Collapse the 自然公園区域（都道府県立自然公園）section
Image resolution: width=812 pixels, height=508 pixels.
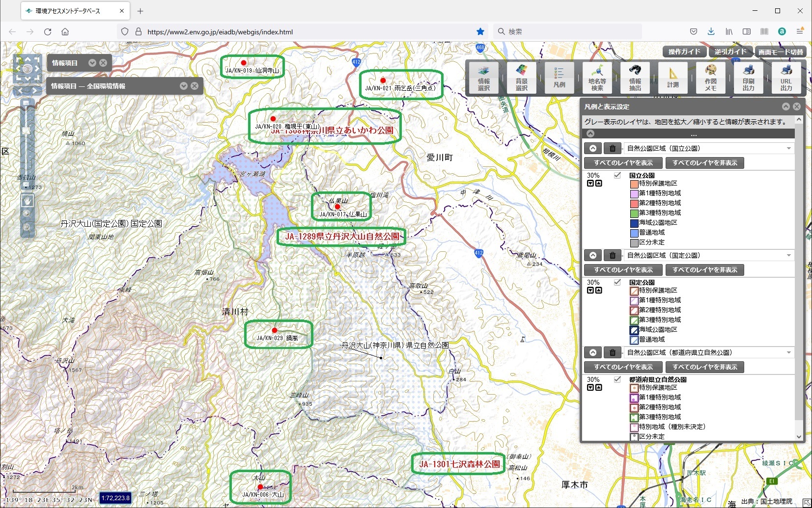tap(593, 352)
